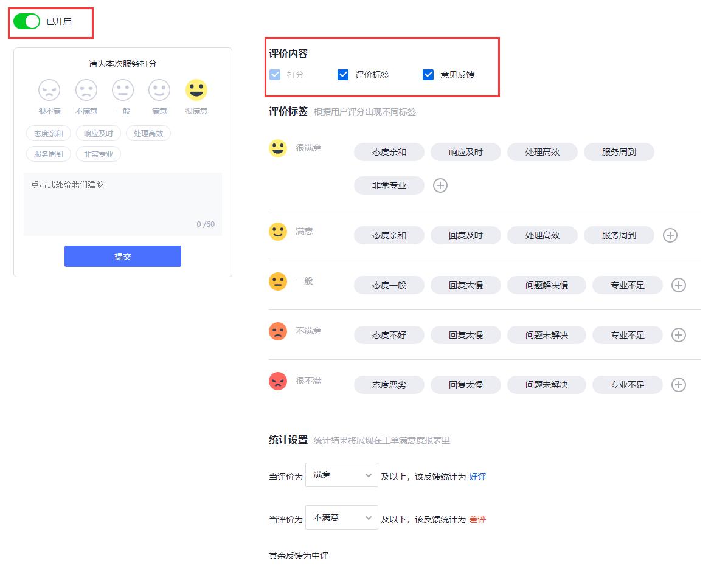Add a new tag to the 很满意 row
Screen dimensions: 728x566
440,185
